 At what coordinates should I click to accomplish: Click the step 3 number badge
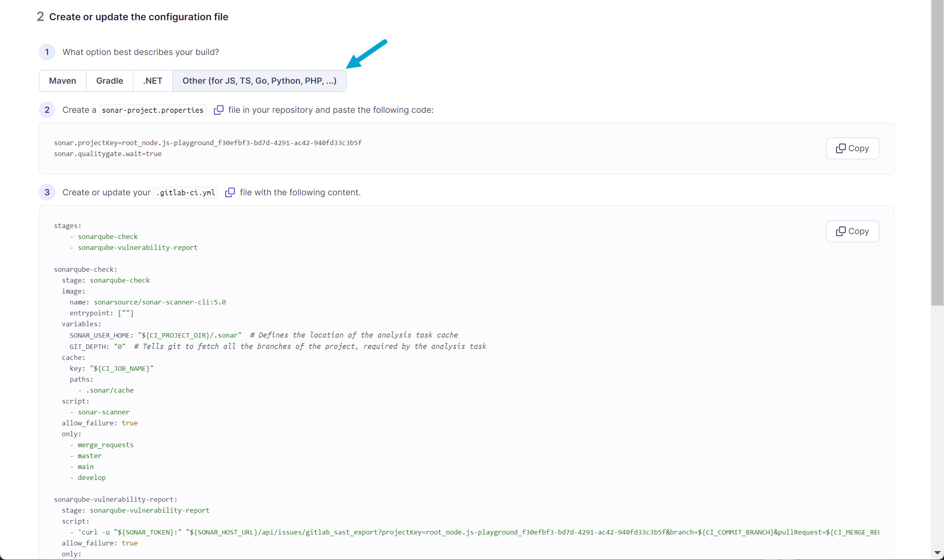[x=47, y=192]
